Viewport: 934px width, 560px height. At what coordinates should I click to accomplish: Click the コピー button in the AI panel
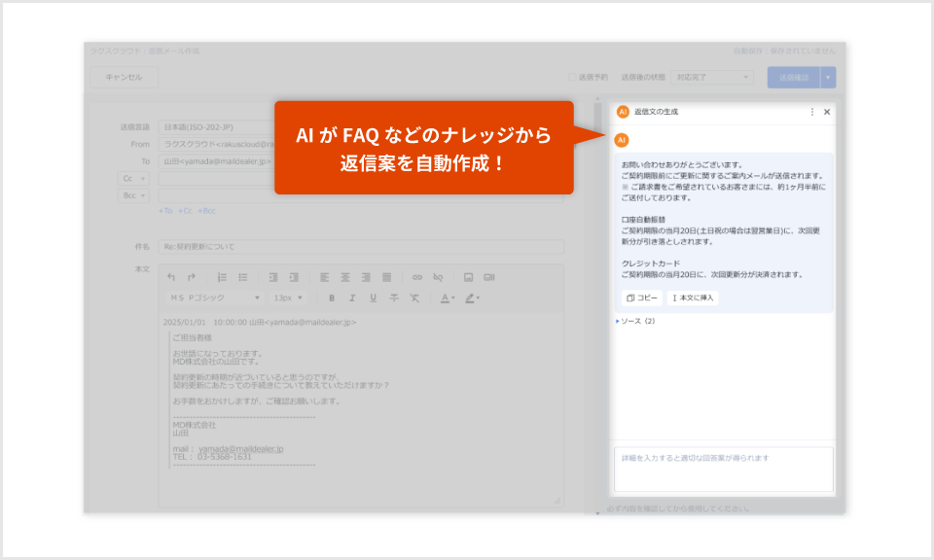click(x=642, y=297)
